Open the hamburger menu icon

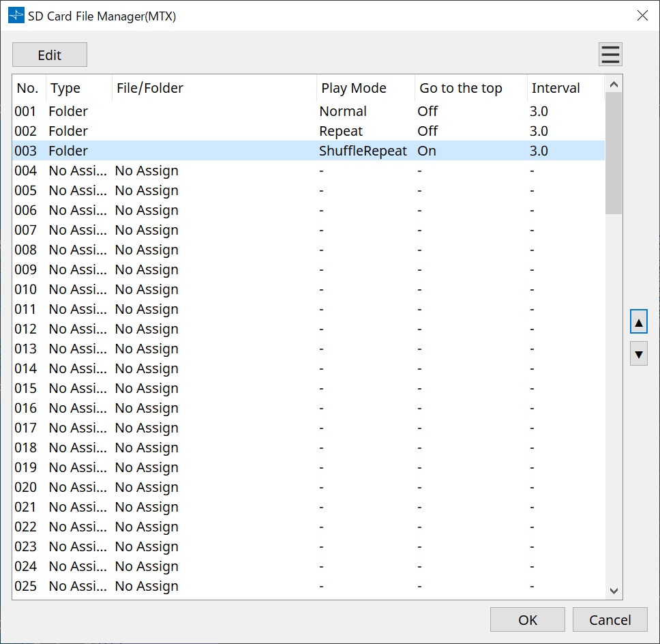pos(610,54)
